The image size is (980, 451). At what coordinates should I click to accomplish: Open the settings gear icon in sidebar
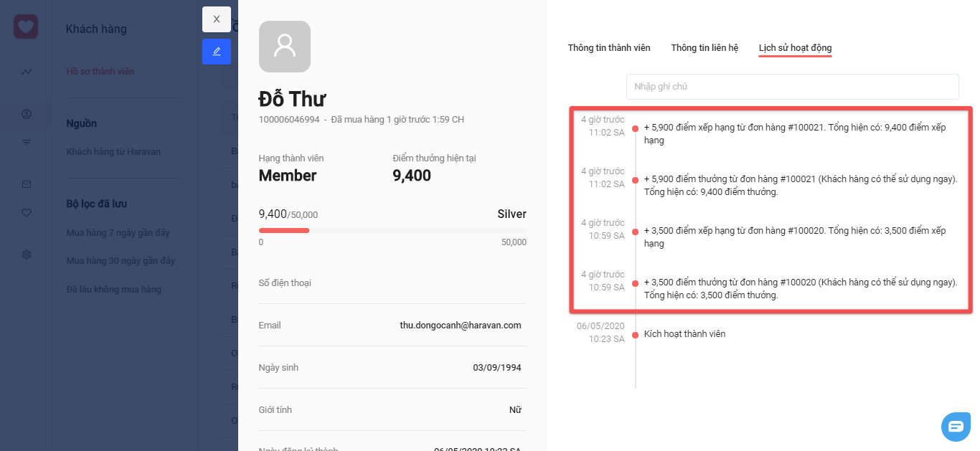pyautogui.click(x=27, y=255)
